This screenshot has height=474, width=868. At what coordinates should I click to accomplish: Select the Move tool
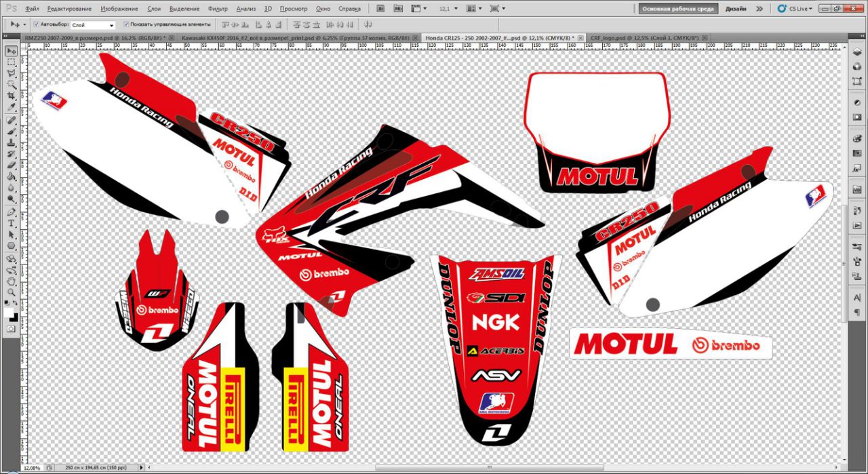[x=12, y=51]
